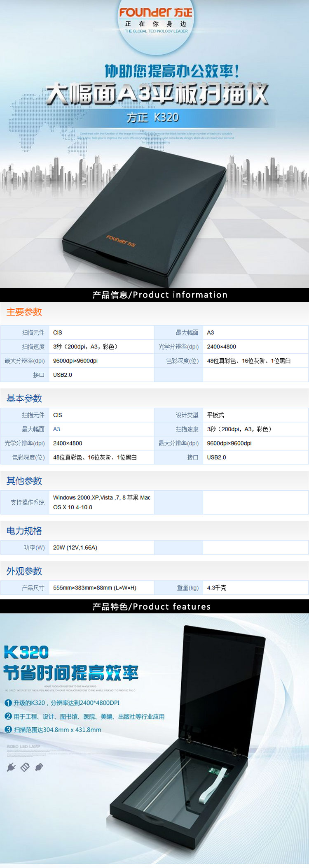Image resolution: width=309 pixels, height=868 pixels.
Task: Click 2400×4800 value in 主要参数 table
Action: coord(222,347)
